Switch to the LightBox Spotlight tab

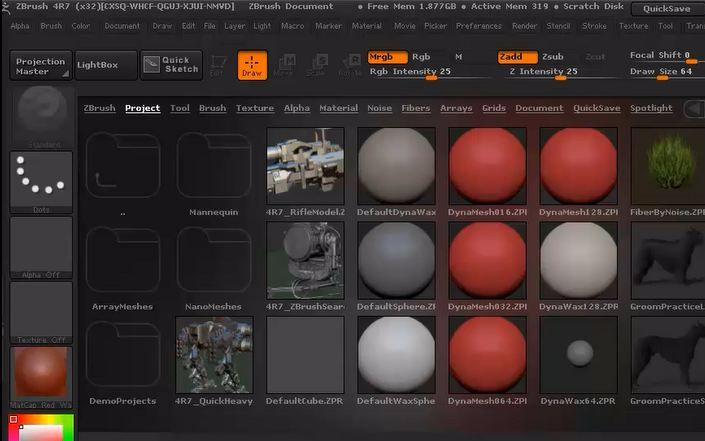(651, 108)
